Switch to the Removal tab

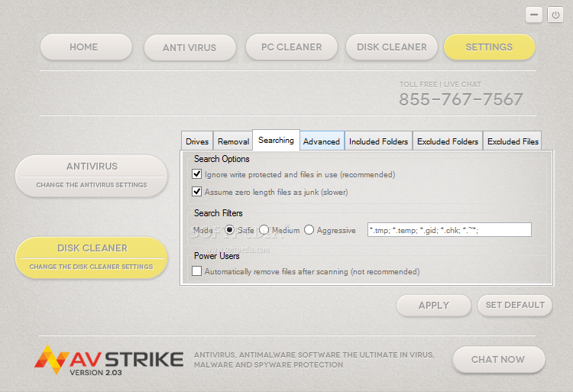click(233, 141)
